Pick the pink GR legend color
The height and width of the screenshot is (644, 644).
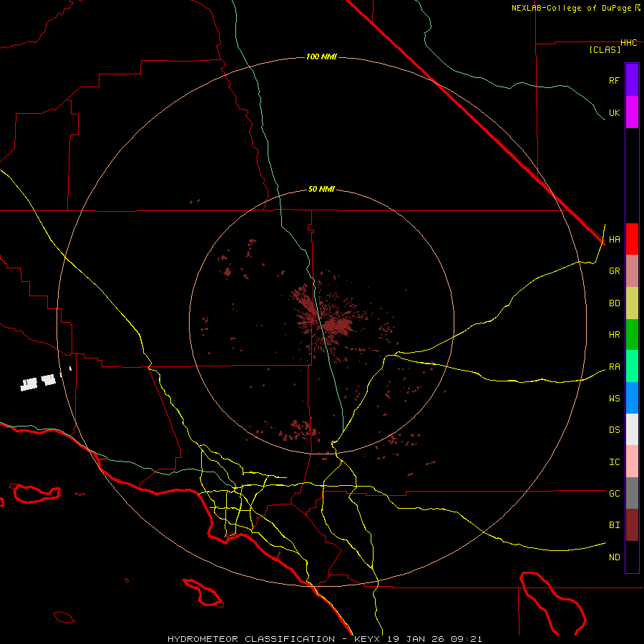click(632, 270)
